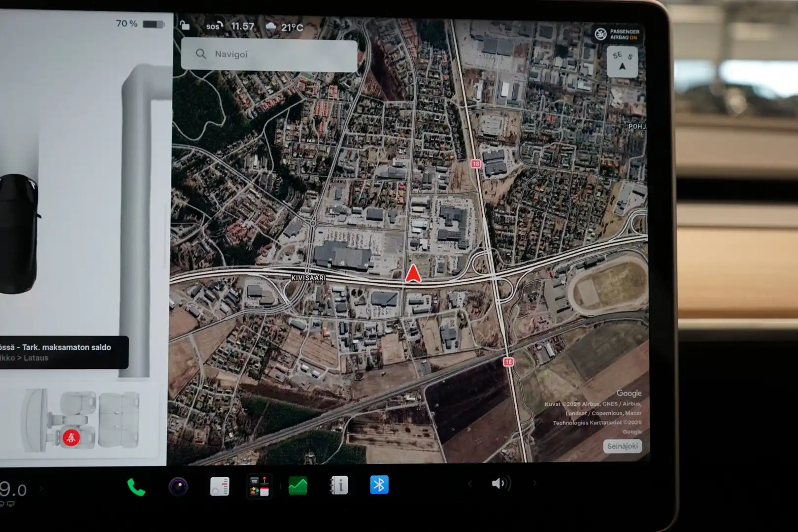Tap the red seatbelt warning icon
This screenshot has height=532, width=798.
pos(71,437)
